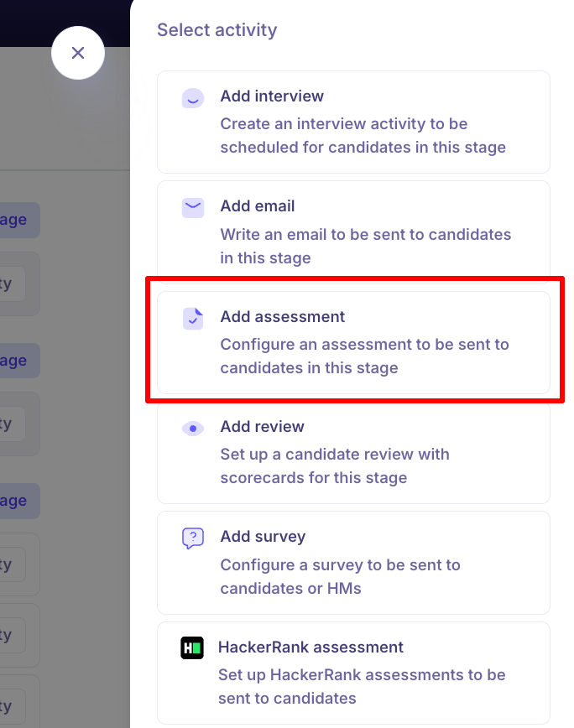Click the Add email envelope icon

[193, 208]
